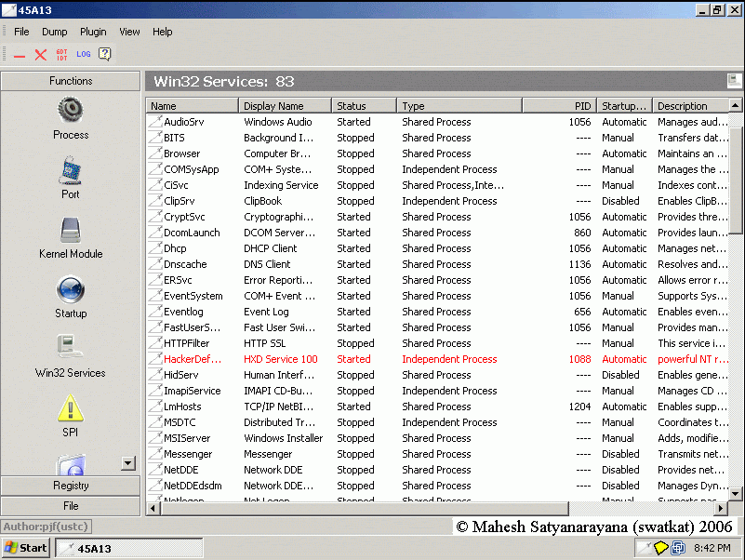Switch to the Registry panel tab
745x560 pixels.
click(71, 486)
